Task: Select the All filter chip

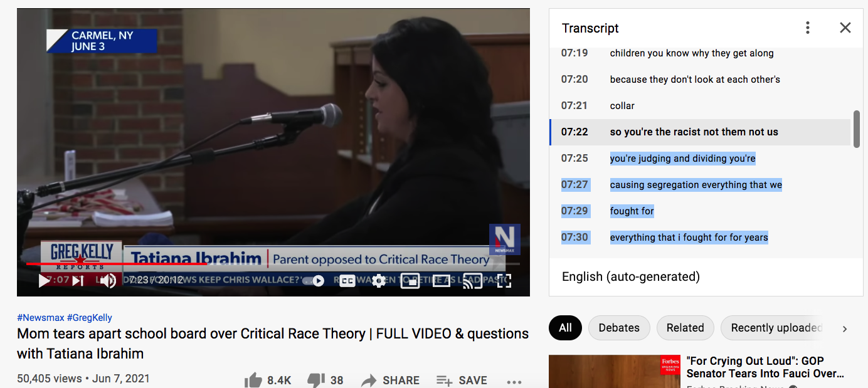Action: point(565,328)
